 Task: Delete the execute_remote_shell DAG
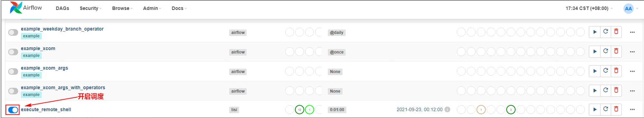click(616, 109)
